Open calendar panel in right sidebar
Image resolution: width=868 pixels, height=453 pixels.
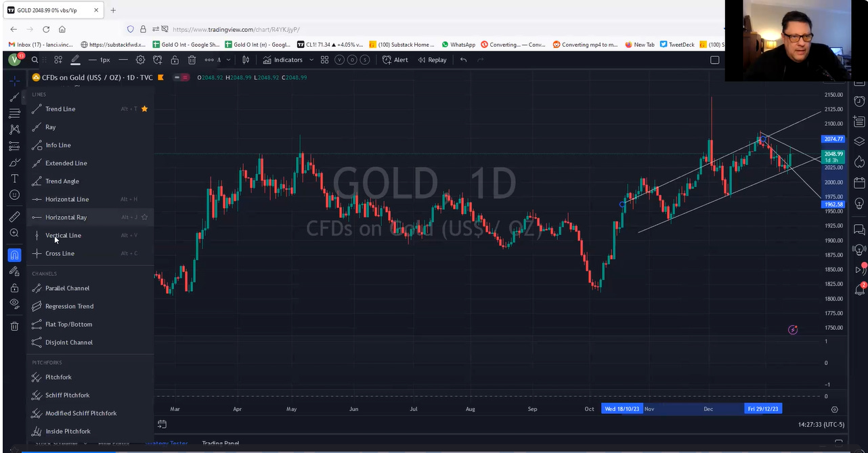[x=859, y=183]
